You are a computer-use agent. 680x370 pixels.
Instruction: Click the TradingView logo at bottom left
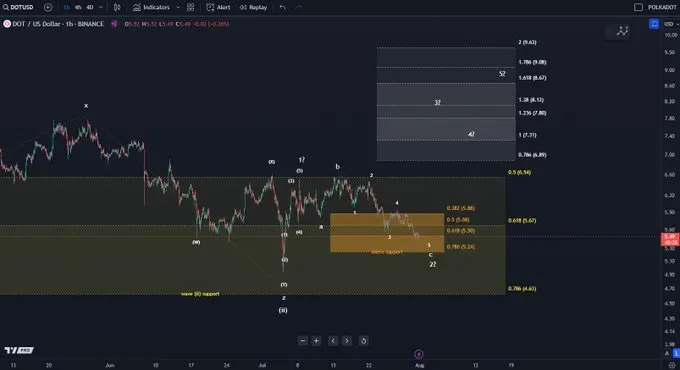point(19,350)
